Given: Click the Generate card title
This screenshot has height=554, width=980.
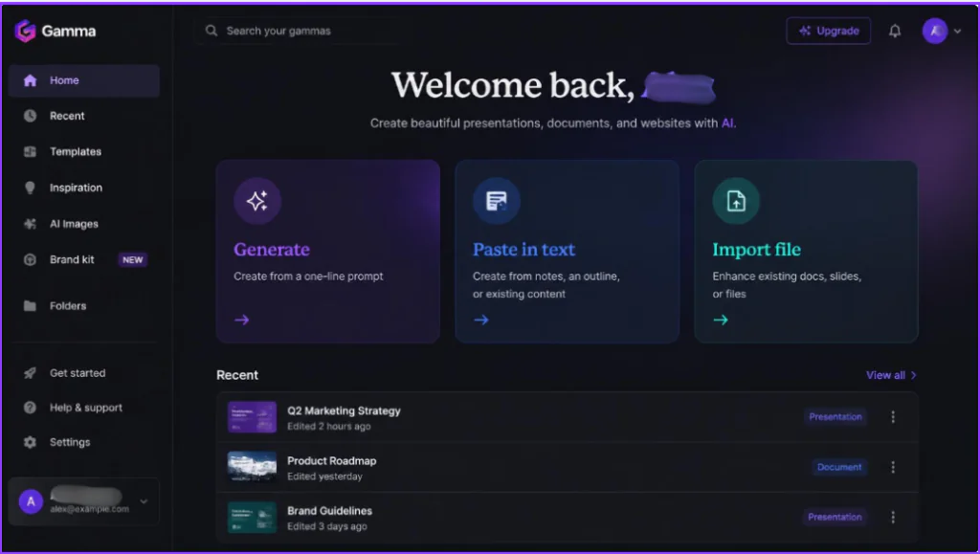Looking at the screenshot, I should coord(272,249).
